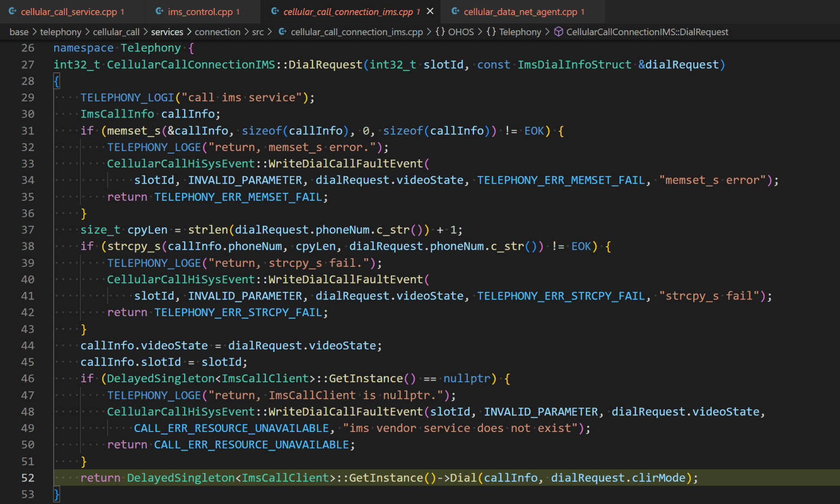Click the OHOS namespace braces icon

[440, 32]
